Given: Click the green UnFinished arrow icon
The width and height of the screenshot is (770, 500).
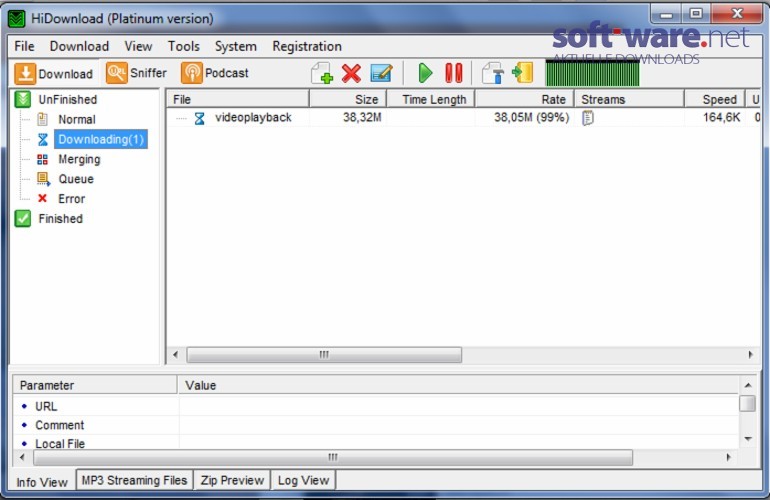Looking at the screenshot, I should pyautogui.click(x=23, y=100).
